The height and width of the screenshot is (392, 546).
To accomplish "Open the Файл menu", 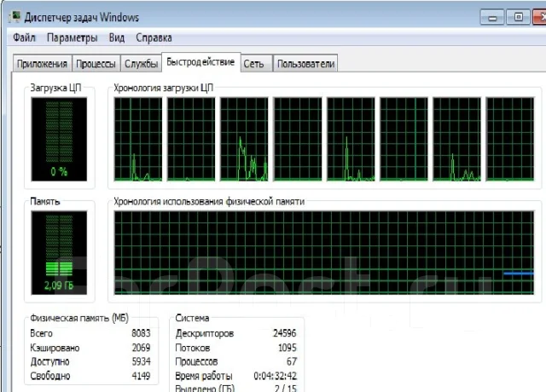I will pos(24,37).
